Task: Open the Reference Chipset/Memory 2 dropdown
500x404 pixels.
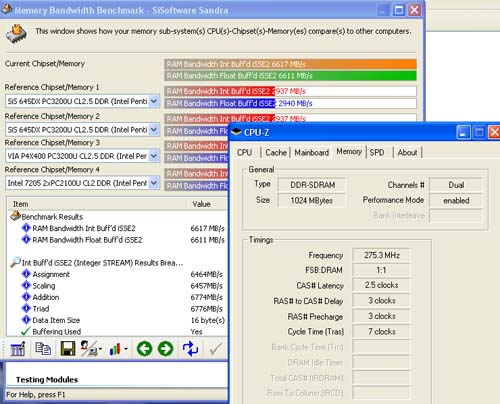Action: click(x=154, y=129)
